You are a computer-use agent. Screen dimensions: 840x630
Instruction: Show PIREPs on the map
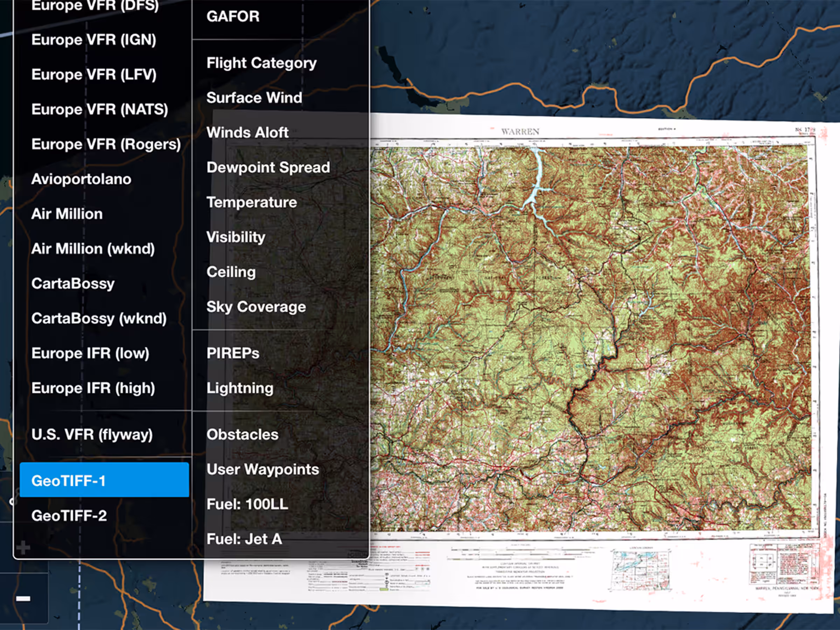tap(233, 353)
